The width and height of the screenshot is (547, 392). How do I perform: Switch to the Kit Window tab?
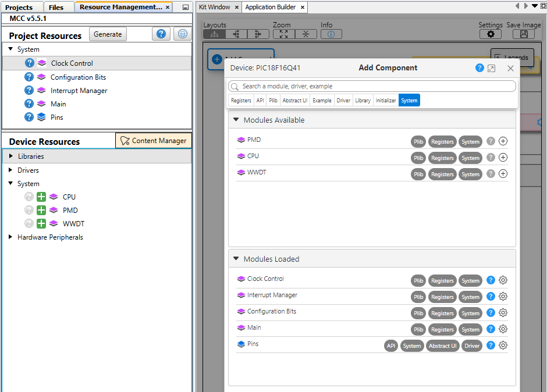pos(214,7)
